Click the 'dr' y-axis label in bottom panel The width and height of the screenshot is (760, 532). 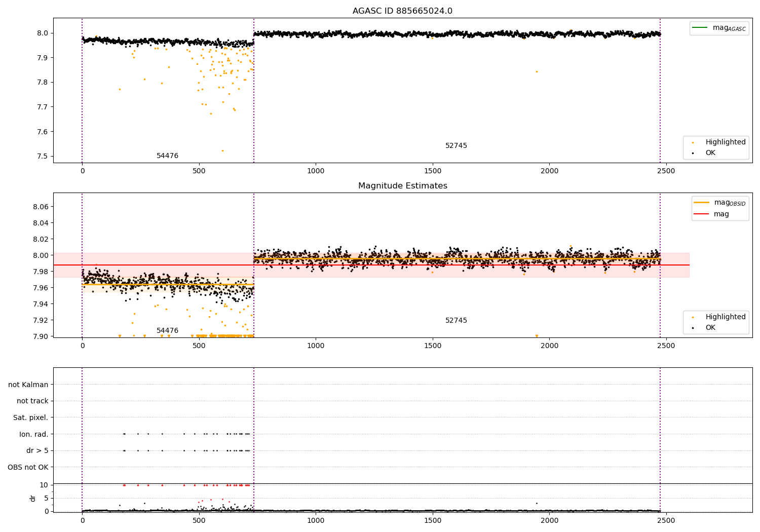click(x=33, y=498)
